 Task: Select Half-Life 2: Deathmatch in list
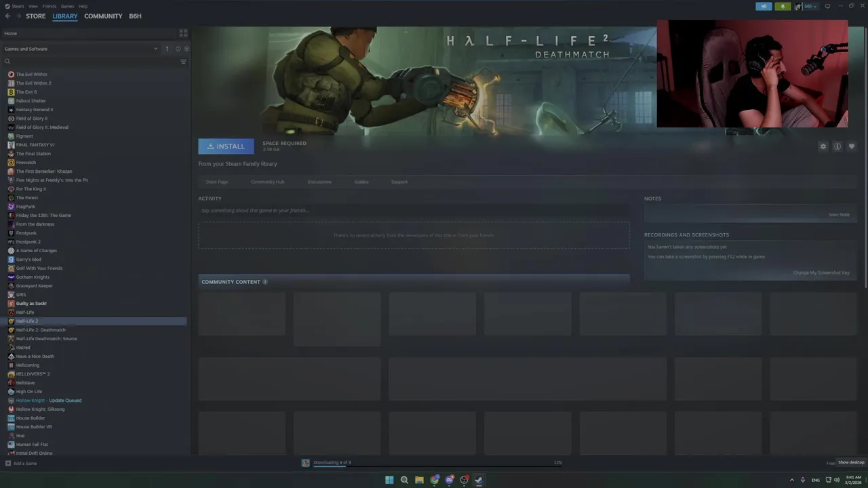[x=41, y=330]
